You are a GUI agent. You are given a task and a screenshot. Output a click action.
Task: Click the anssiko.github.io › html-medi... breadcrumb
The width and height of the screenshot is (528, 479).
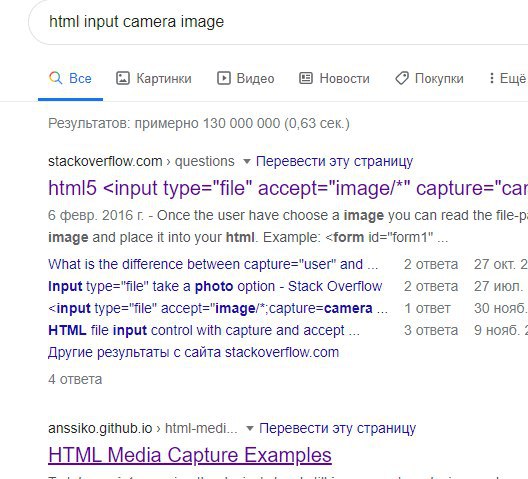pos(143,428)
